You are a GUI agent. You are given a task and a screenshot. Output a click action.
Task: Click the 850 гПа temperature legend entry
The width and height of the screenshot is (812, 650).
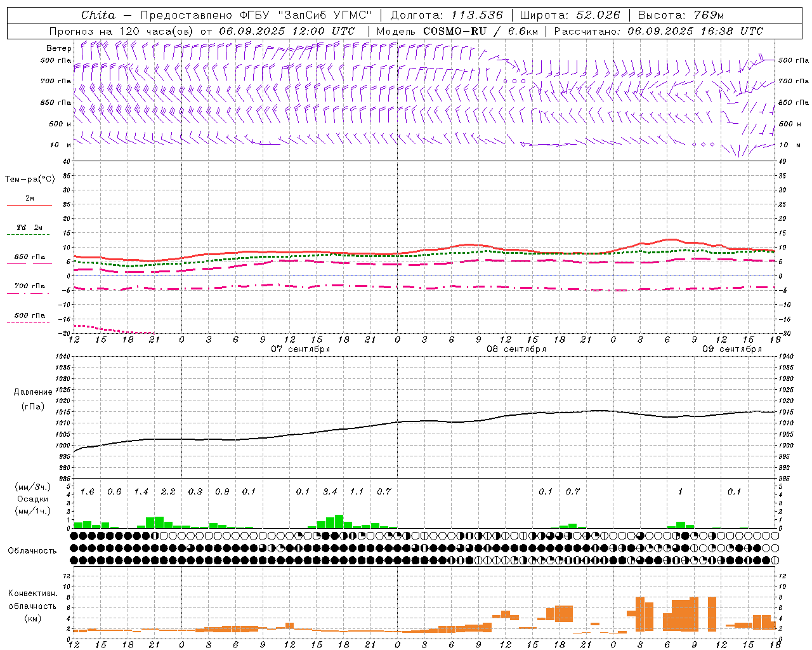[x=30, y=260]
